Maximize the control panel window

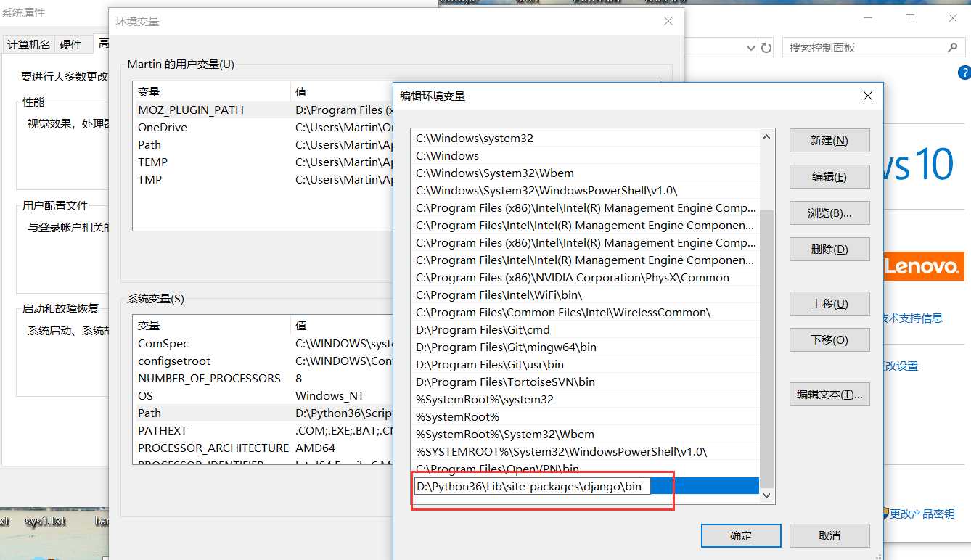pyautogui.click(x=910, y=18)
